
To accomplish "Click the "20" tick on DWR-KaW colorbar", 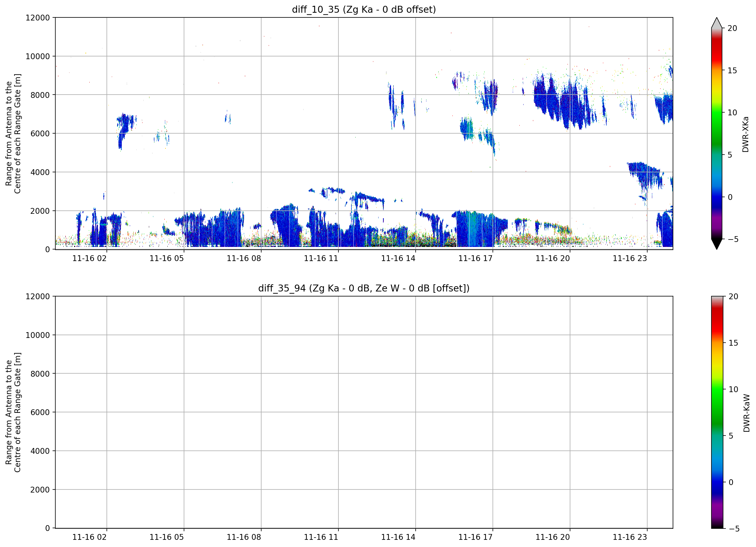I will click(733, 296).
